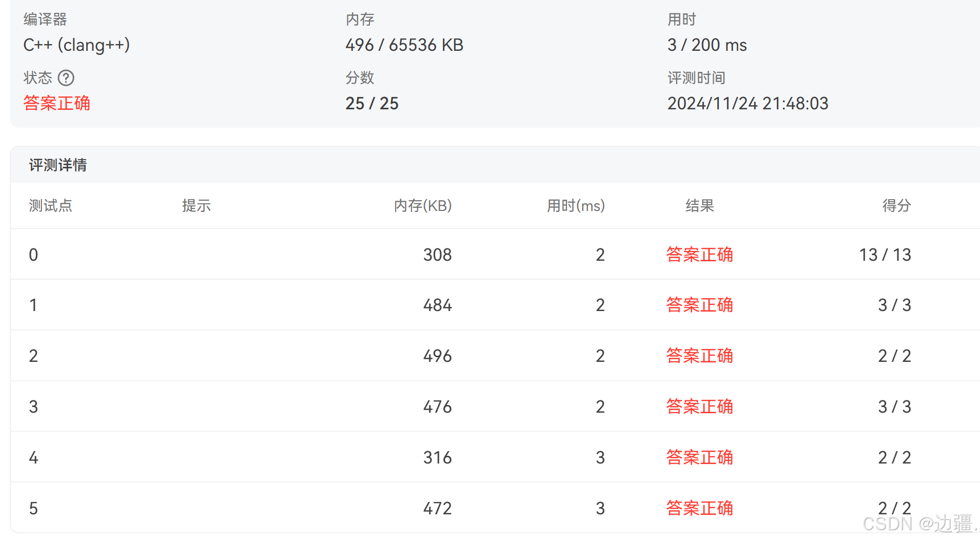The height and width of the screenshot is (540, 980).
Task: Click the 状态 label
Action: pos(38,78)
